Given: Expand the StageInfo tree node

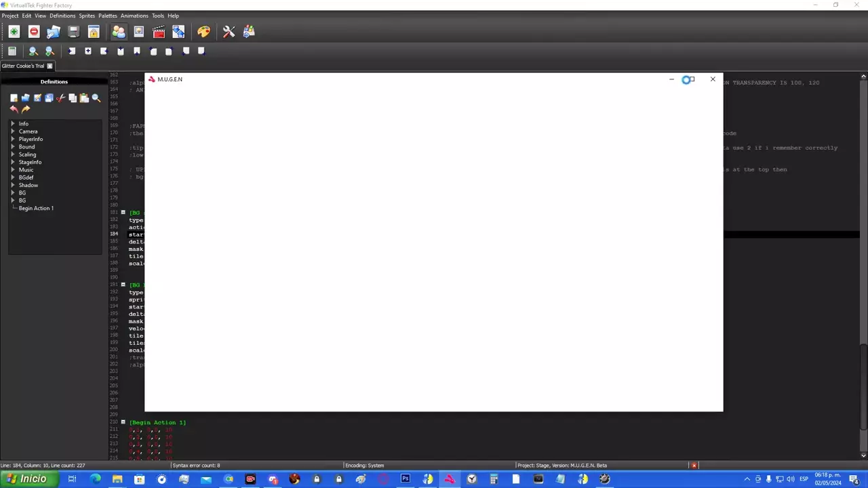Looking at the screenshot, I should tap(12, 162).
